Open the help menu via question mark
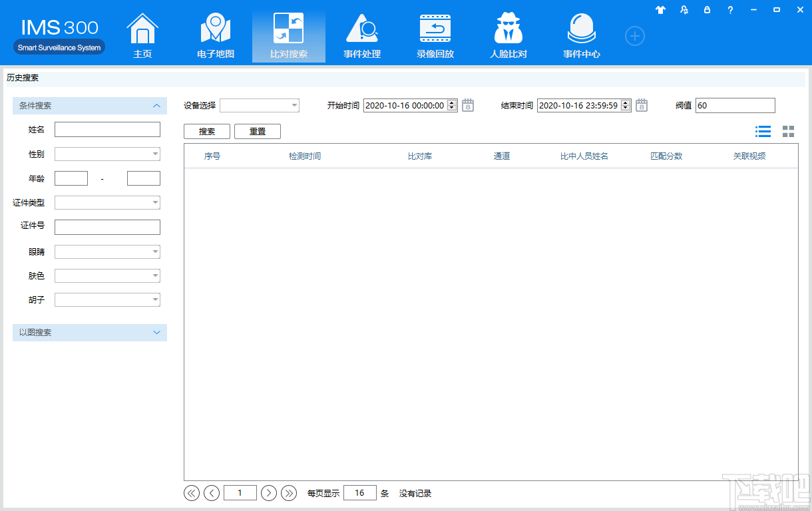 point(730,10)
